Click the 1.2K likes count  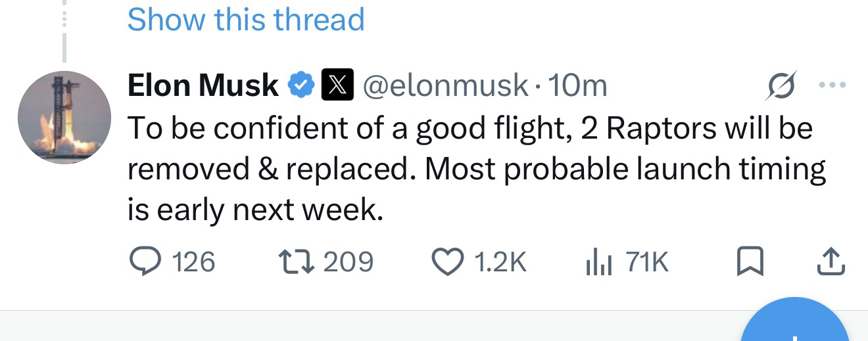500,262
